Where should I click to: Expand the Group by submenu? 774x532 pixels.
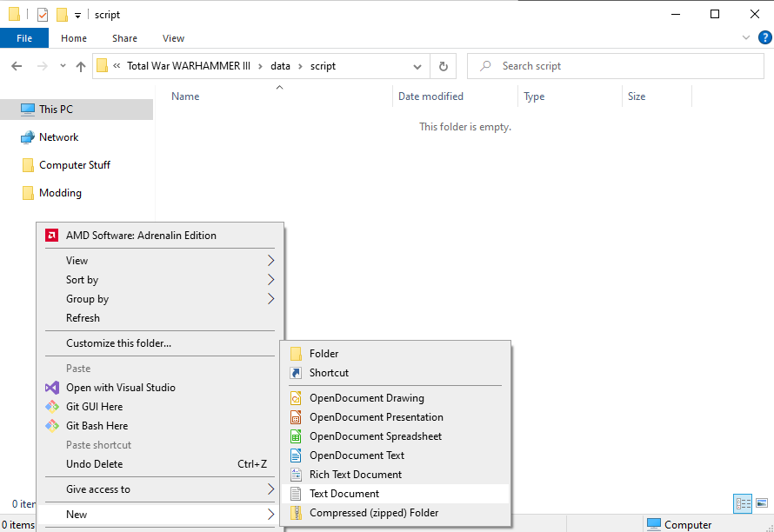point(160,299)
